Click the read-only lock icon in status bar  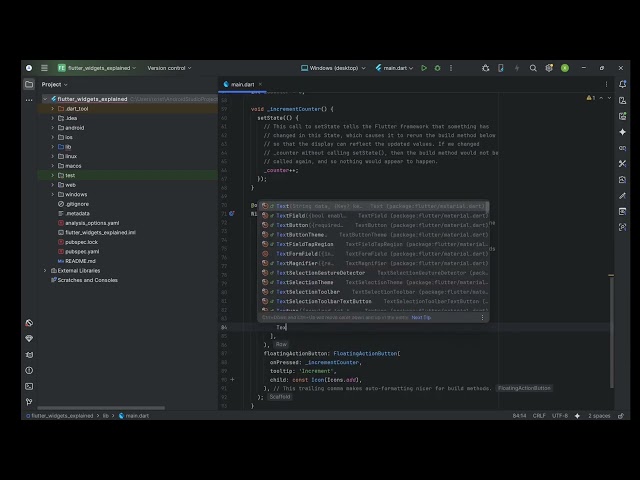621,416
